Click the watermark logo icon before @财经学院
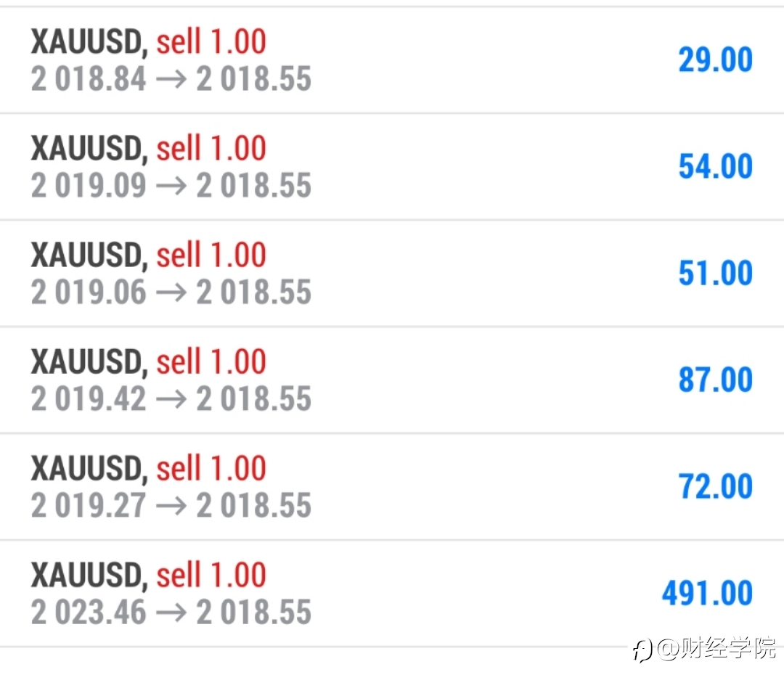Image resolution: width=784 pixels, height=688 pixels. pos(642,650)
